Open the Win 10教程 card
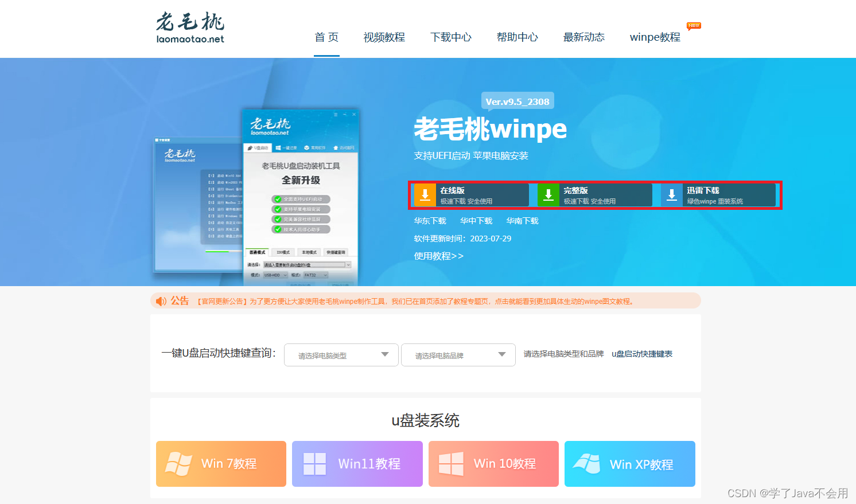This screenshot has height=504, width=856. [x=493, y=464]
